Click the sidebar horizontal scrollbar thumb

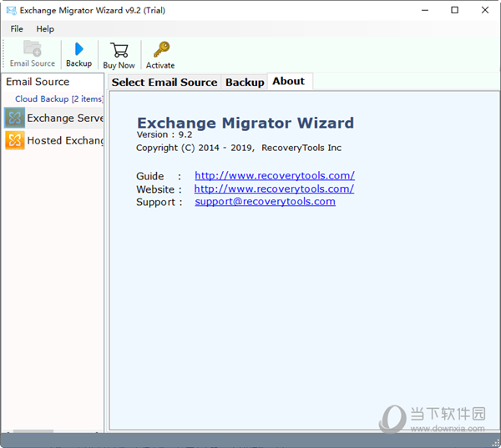pos(33,431)
